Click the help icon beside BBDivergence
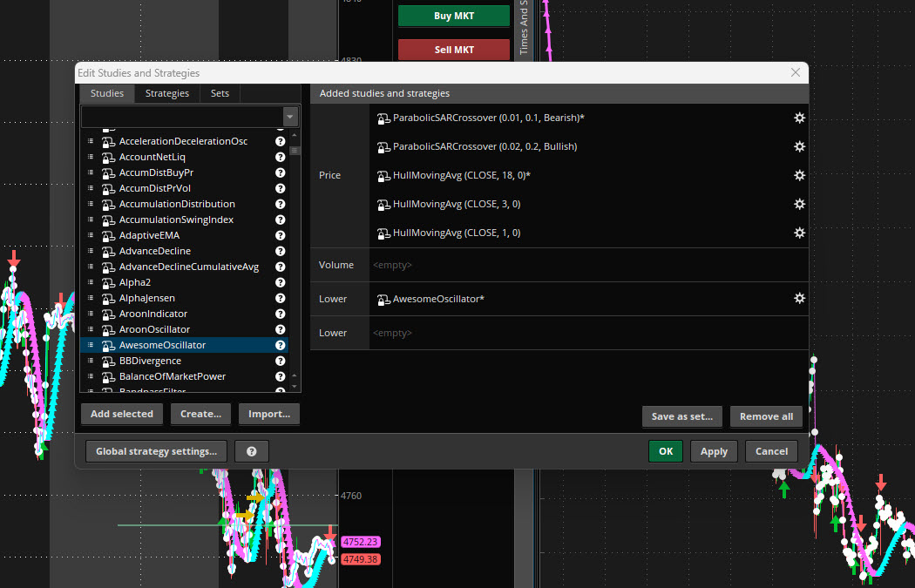 tap(280, 361)
